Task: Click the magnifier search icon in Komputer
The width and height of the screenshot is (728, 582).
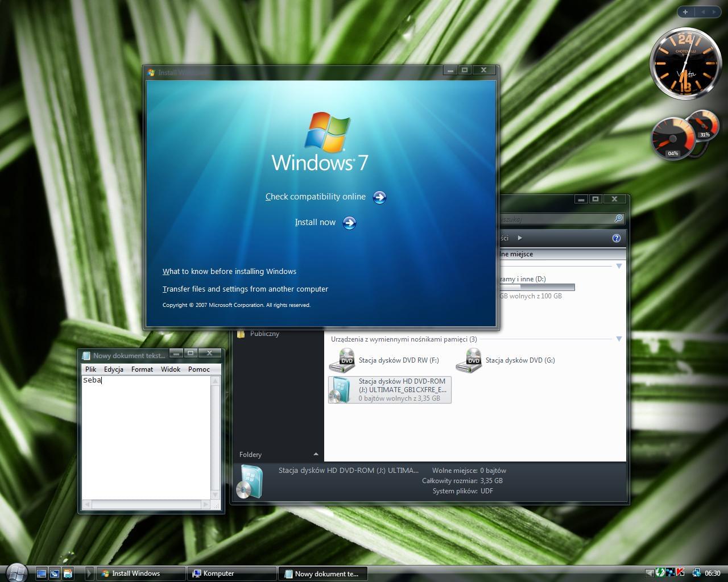Action: (619, 219)
